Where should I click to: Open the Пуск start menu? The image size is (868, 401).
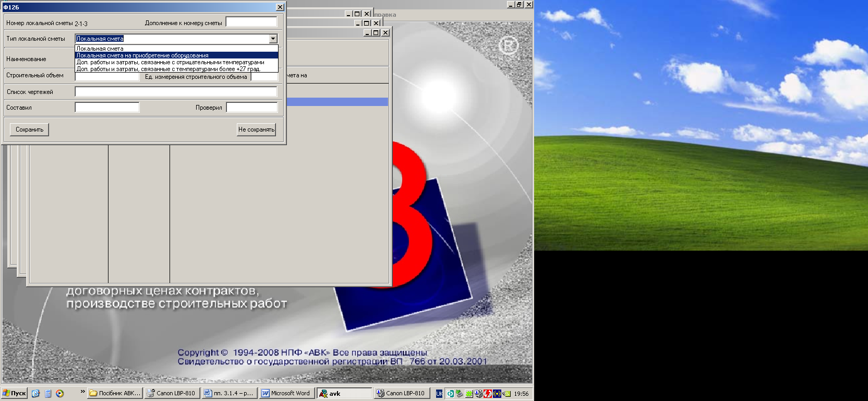click(14, 393)
